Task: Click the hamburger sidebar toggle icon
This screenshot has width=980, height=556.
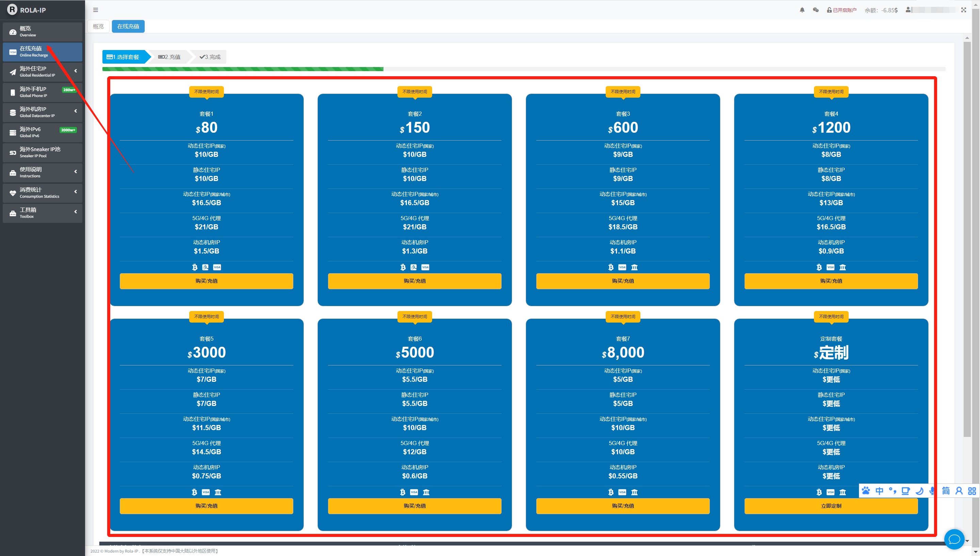Action: pyautogui.click(x=96, y=10)
